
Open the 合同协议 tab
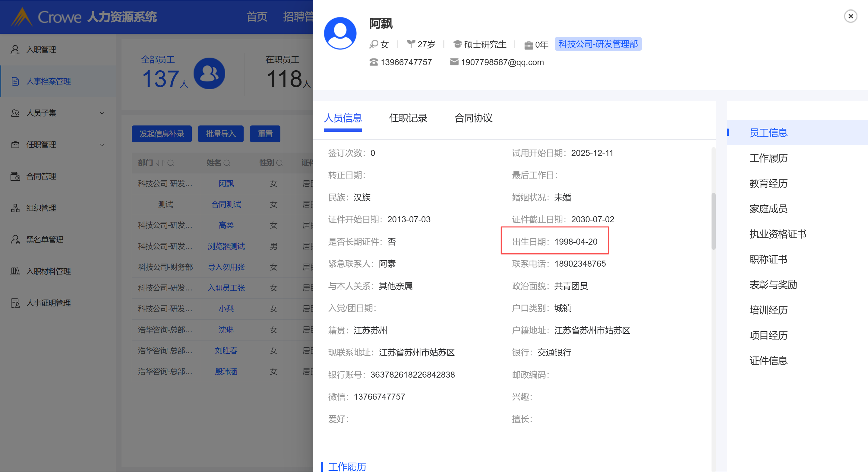pyautogui.click(x=473, y=118)
